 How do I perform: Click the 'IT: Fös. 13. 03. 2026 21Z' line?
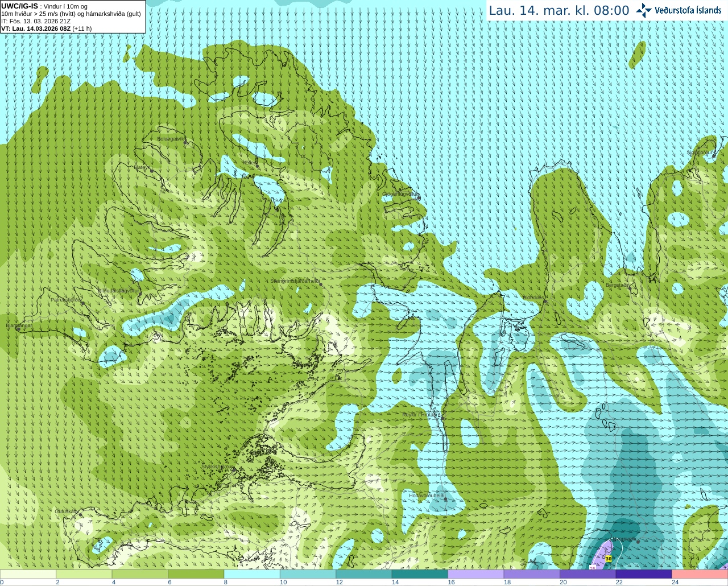point(36,21)
